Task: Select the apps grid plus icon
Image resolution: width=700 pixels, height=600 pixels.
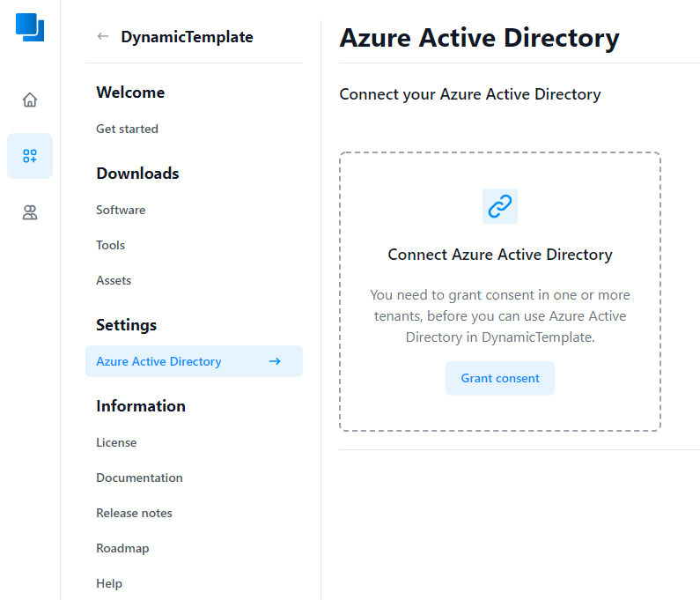Action: tap(30, 156)
